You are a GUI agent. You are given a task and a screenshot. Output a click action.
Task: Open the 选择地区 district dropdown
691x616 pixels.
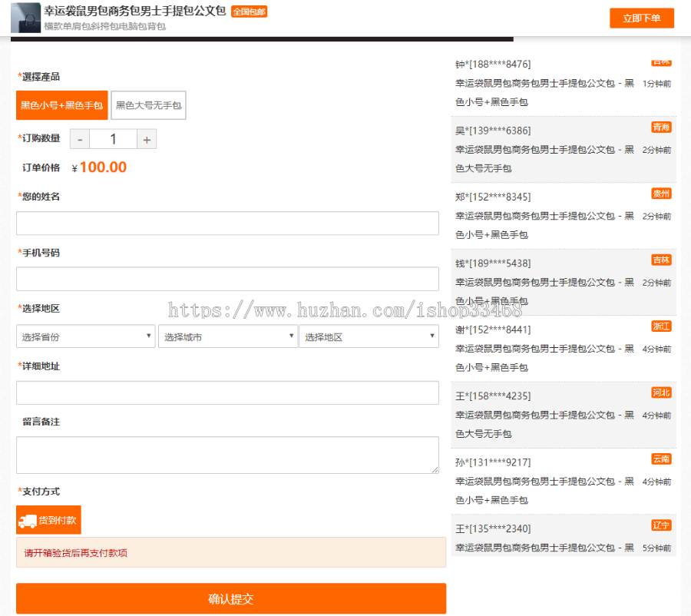(x=369, y=336)
